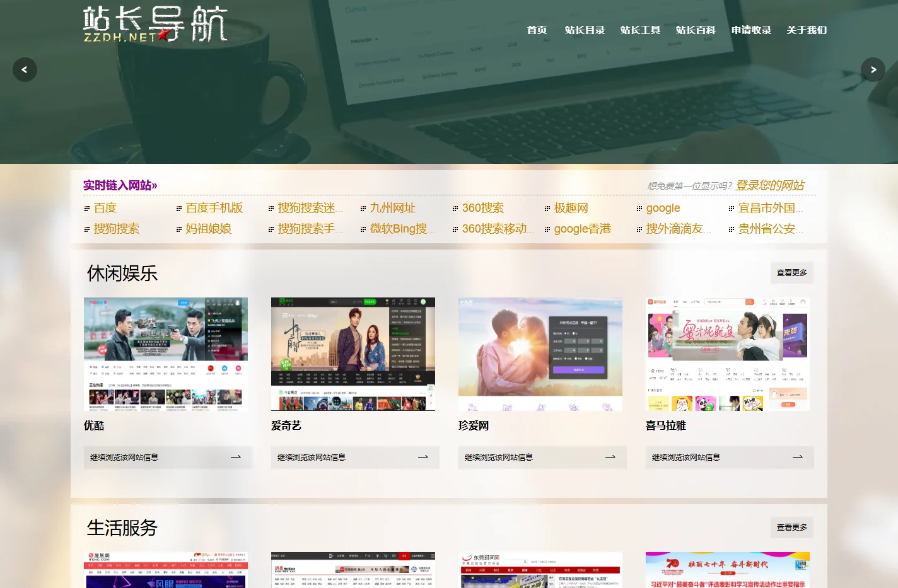Click 继续浏览该网站信息 under 喜马拉雅

730,458
